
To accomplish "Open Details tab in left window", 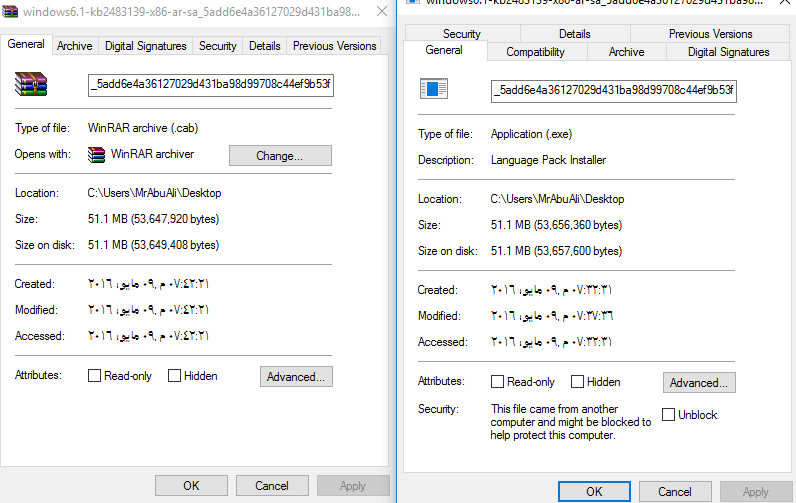I will click(x=264, y=46).
